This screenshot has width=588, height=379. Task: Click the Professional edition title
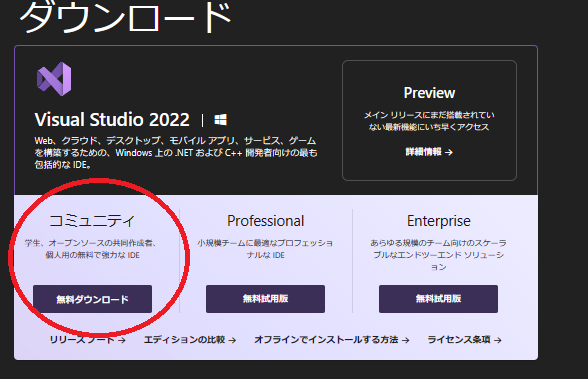[266, 221]
